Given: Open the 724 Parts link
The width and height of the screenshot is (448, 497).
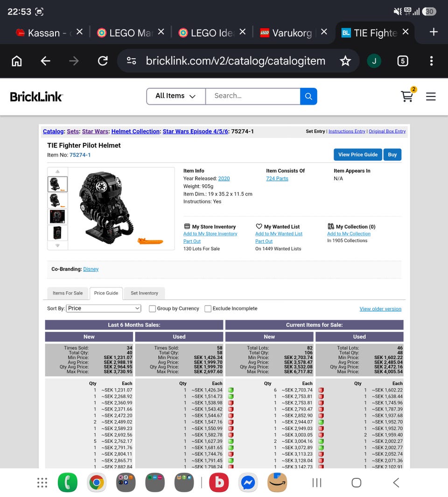Looking at the screenshot, I should coord(277,178).
